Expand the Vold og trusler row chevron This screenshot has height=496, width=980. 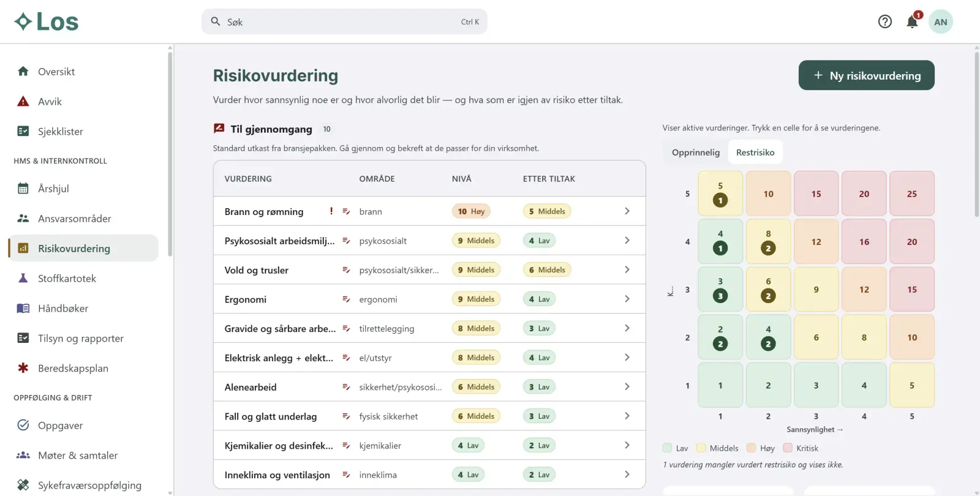(x=627, y=270)
